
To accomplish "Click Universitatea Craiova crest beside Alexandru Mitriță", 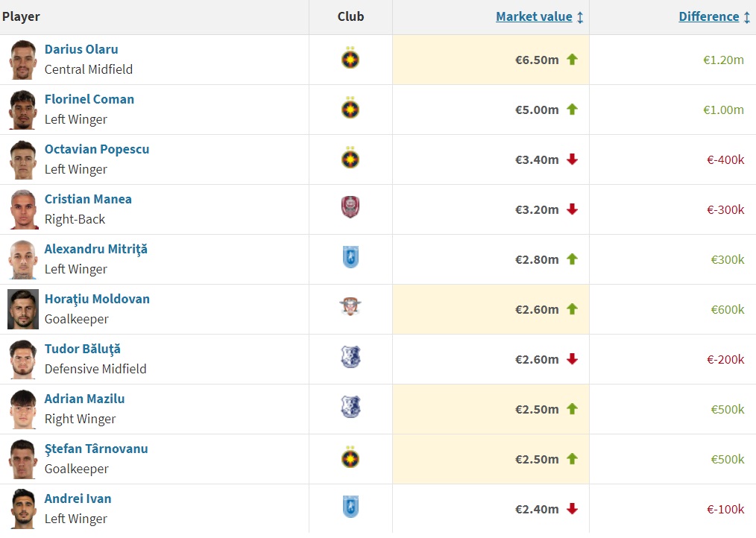I will (x=350, y=259).
